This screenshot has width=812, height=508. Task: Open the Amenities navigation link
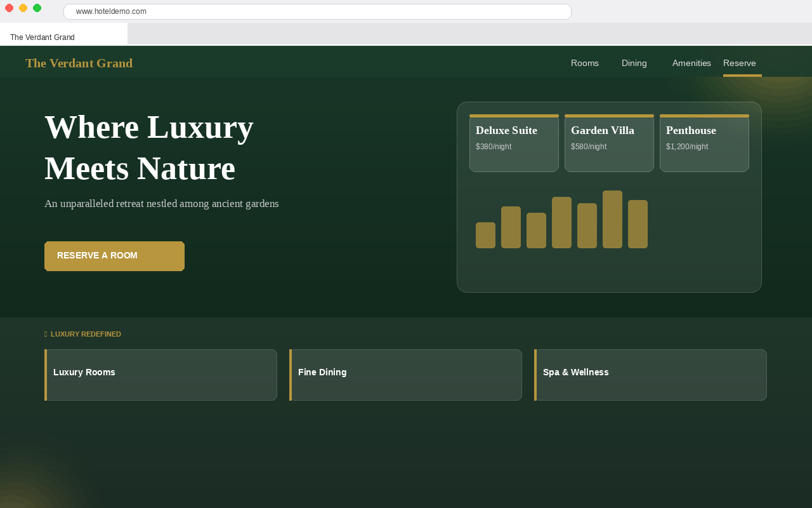click(x=691, y=63)
